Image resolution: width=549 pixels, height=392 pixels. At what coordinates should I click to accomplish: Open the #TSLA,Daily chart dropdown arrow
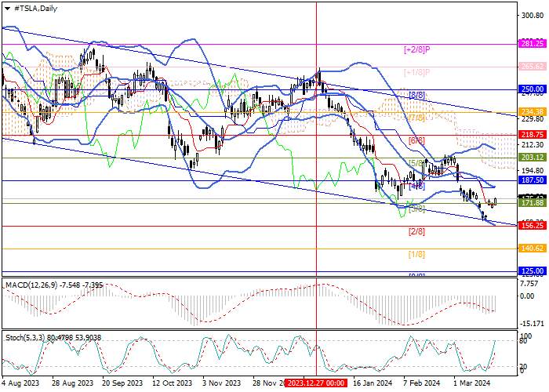pyautogui.click(x=7, y=9)
